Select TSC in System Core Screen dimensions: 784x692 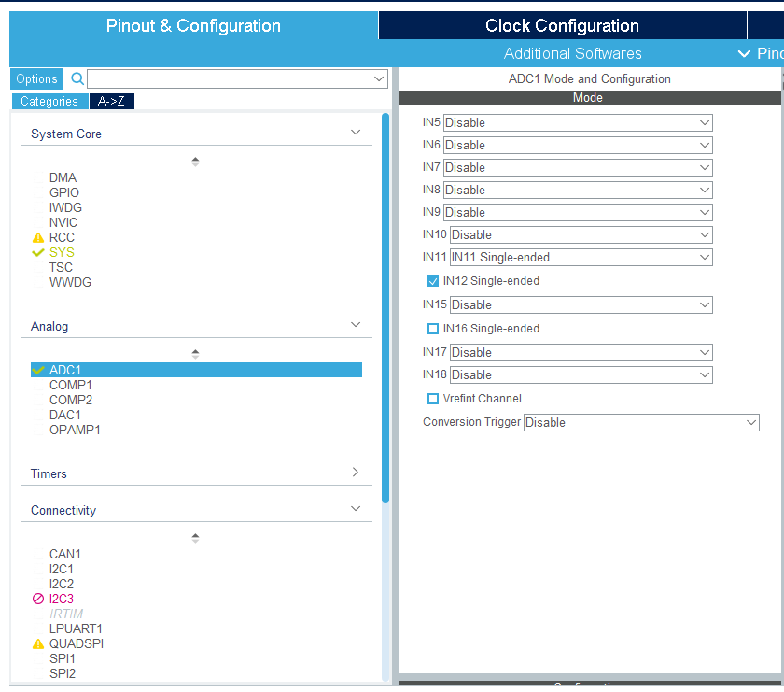(x=61, y=268)
